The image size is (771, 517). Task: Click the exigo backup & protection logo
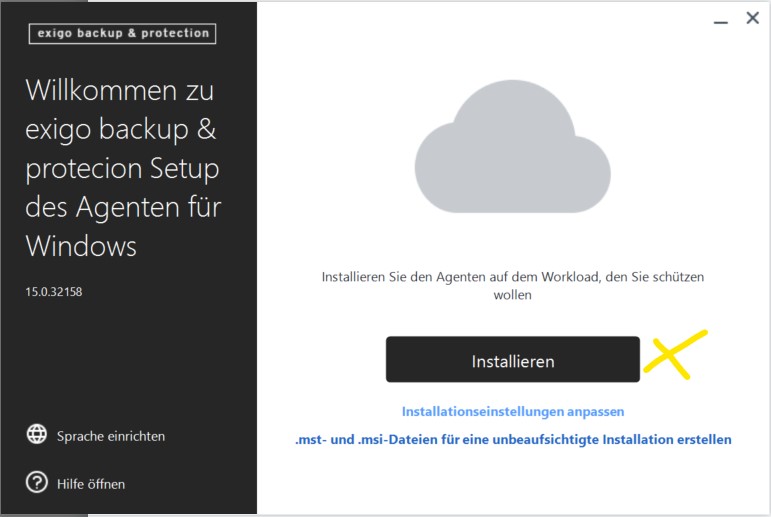(124, 33)
